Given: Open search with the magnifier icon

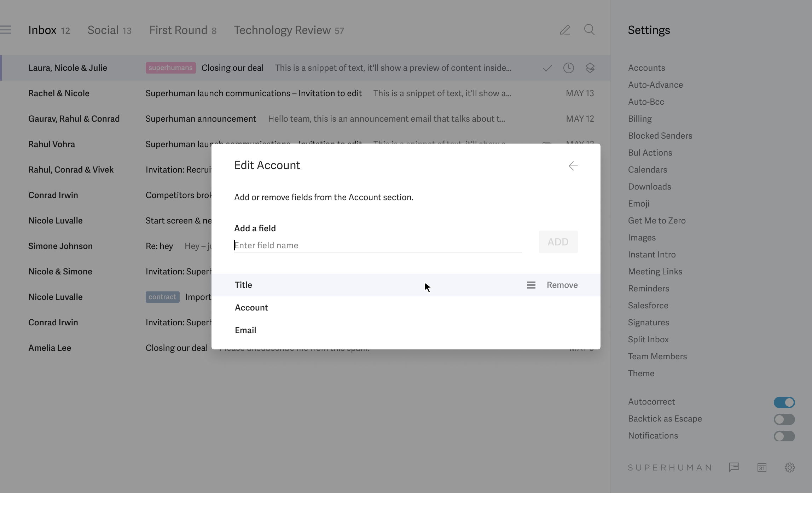Looking at the screenshot, I should pyautogui.click(x=589, y=30).
